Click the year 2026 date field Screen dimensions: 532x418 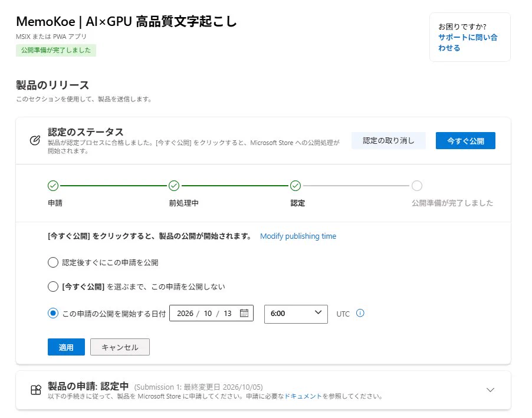[x=185, y=313]
